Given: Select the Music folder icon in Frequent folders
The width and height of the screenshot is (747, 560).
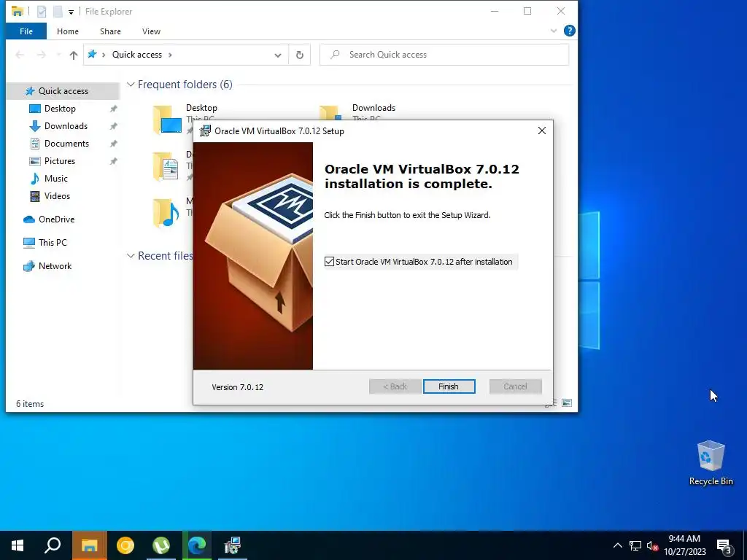Looking at the screenshot, I should click(x=166, y=214).
